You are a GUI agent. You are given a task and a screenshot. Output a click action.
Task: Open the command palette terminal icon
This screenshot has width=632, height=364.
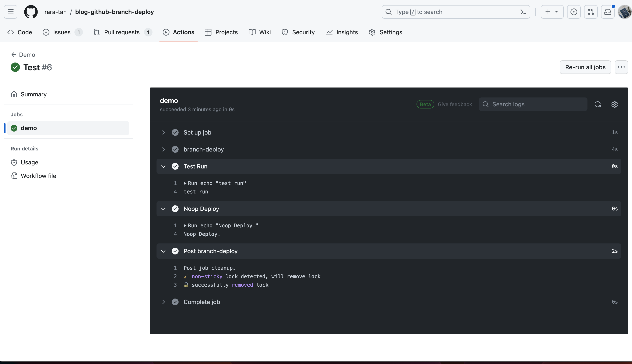523,12
